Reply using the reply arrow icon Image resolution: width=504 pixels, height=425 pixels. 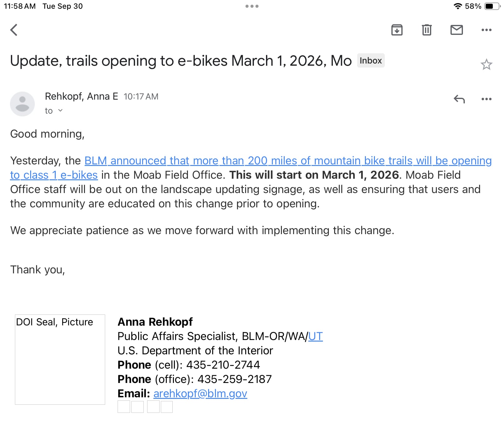point(459,99)
